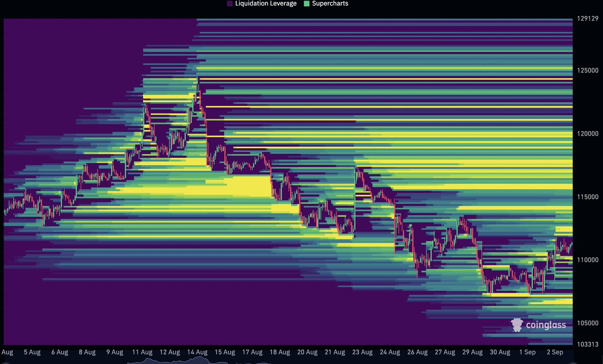Viewport: 603px width, 364px height.
Task: Click the 103313 minimum price label
Action: click(x=587, y=344)
